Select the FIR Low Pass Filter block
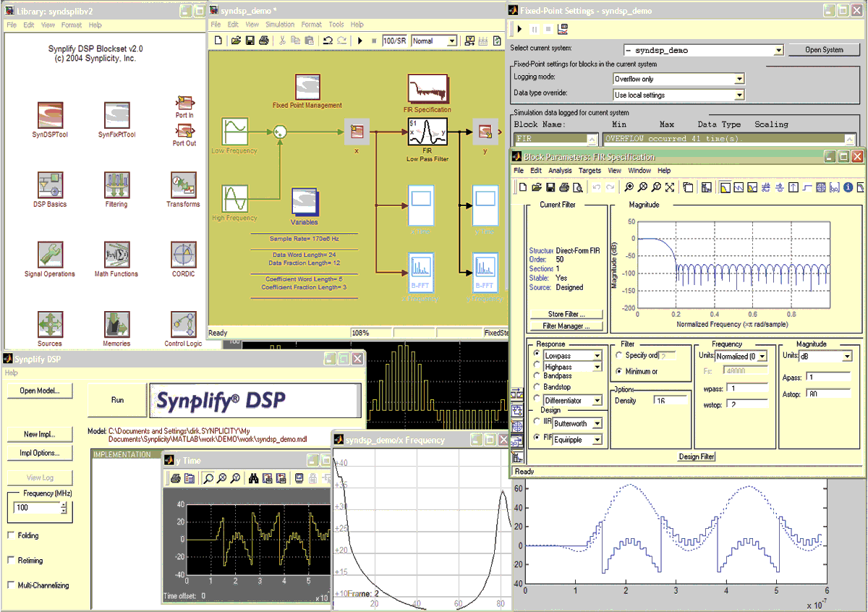The width and height of the screenshot is (868, 612). pos(427,132)
